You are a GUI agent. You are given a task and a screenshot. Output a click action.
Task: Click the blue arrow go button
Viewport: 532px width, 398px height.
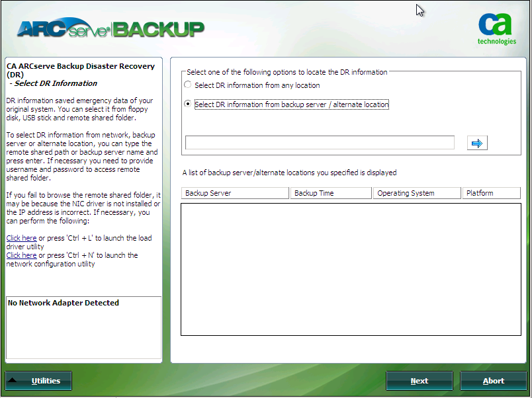click(x=477, y=143)
